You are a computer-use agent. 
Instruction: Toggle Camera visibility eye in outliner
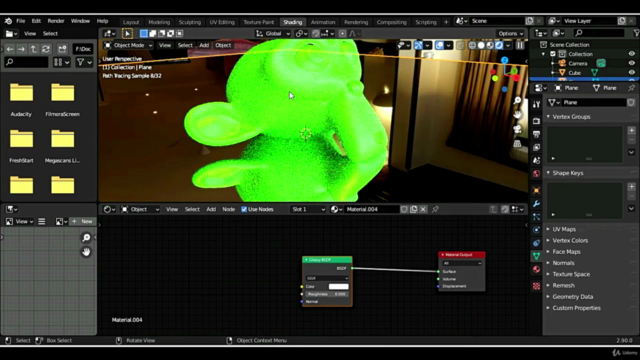coord(631,63)
